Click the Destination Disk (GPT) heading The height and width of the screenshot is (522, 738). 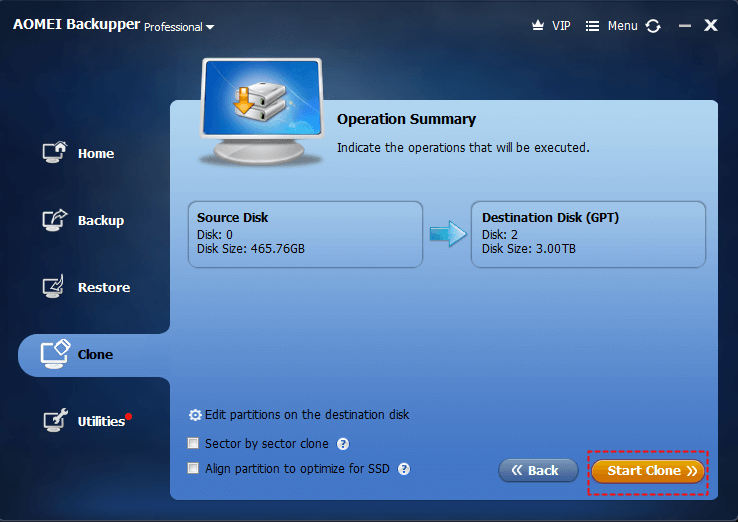click(x=550, y=217)
